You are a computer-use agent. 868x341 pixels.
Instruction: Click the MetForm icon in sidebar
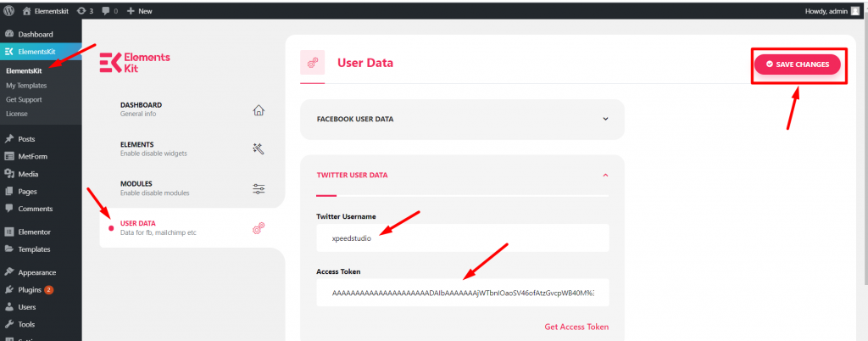point(8,157)
